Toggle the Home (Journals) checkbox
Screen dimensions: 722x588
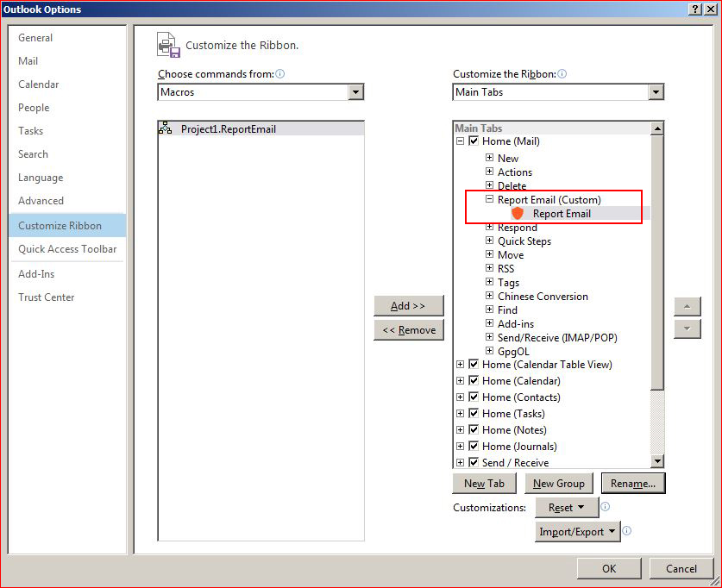474,446
